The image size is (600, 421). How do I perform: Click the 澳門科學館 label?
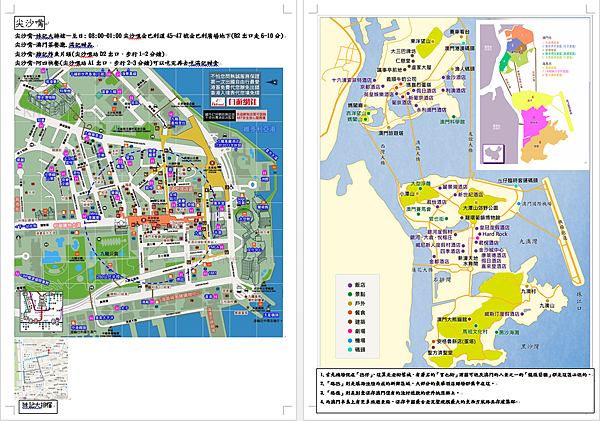click(452, 121)
